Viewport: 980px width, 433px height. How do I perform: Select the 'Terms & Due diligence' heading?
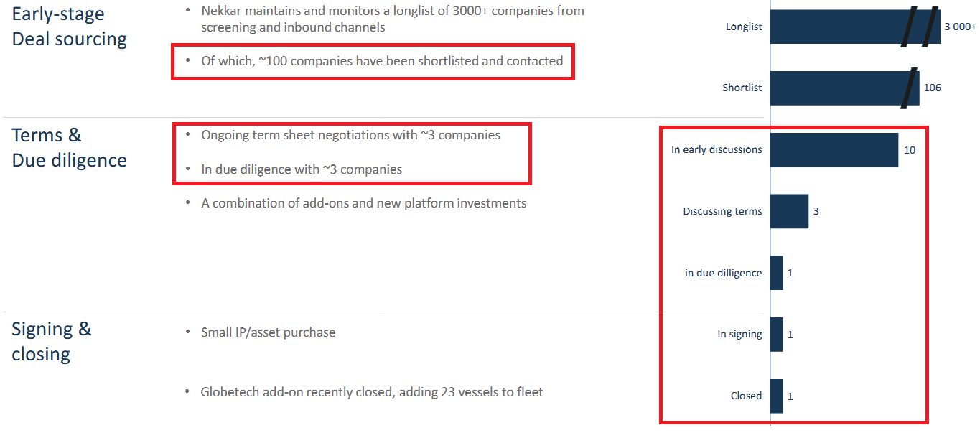click(x=69, y=147)
